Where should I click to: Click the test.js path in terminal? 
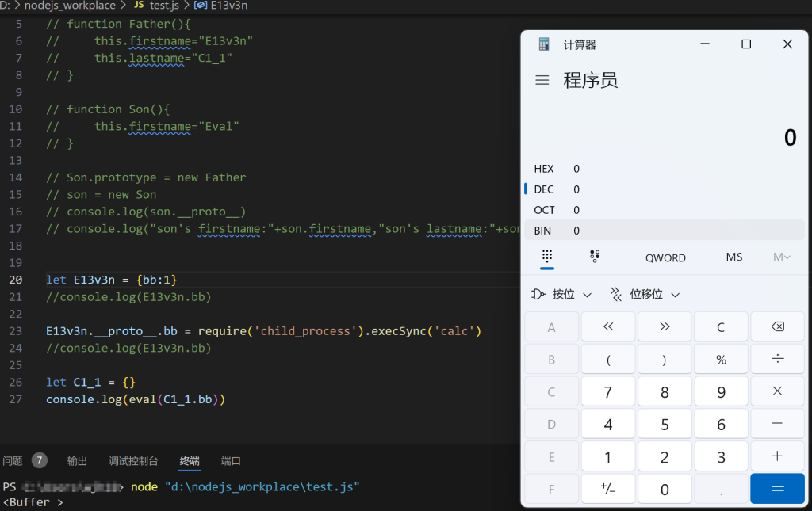pos(262,486)
